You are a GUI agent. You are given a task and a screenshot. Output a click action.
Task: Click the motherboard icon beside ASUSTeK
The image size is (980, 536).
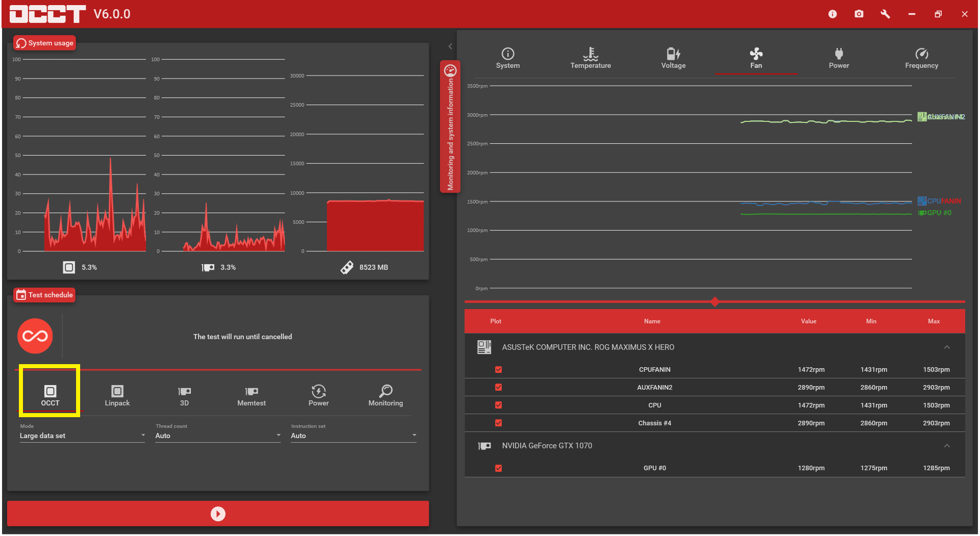(484, 347)
